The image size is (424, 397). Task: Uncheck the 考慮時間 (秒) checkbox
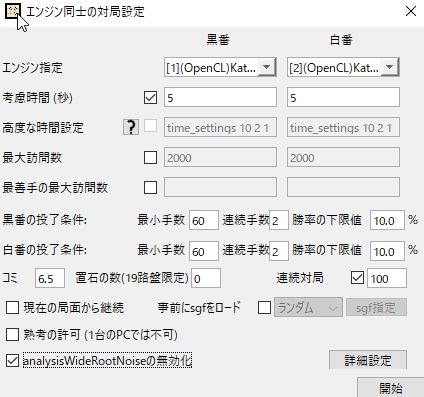150,97
